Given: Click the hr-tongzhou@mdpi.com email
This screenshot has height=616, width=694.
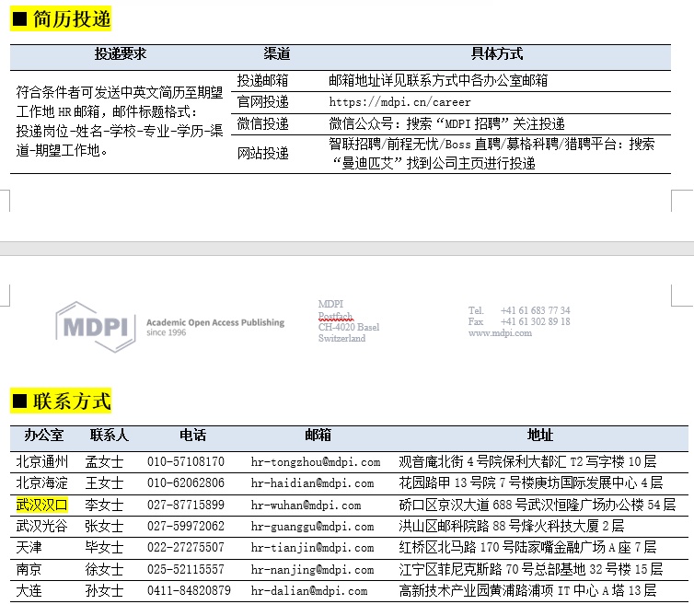Looking at the screenshot, I should pyautogui.click(x=316, y=462).
